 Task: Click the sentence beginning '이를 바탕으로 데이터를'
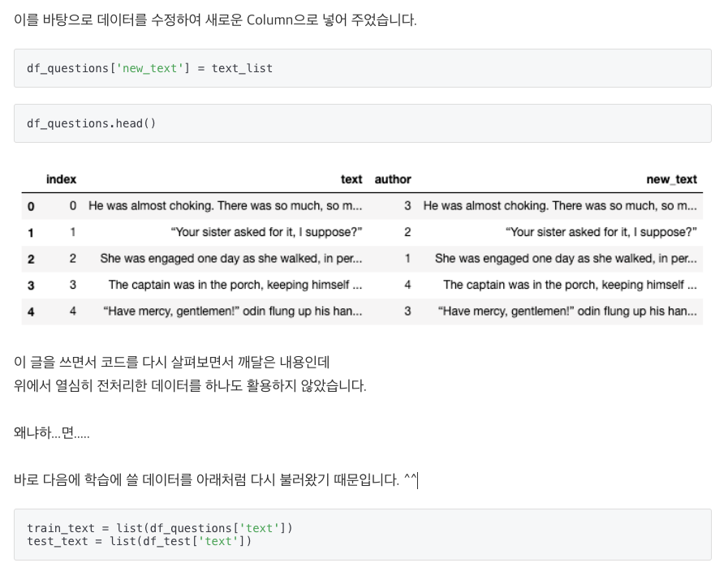215,20
